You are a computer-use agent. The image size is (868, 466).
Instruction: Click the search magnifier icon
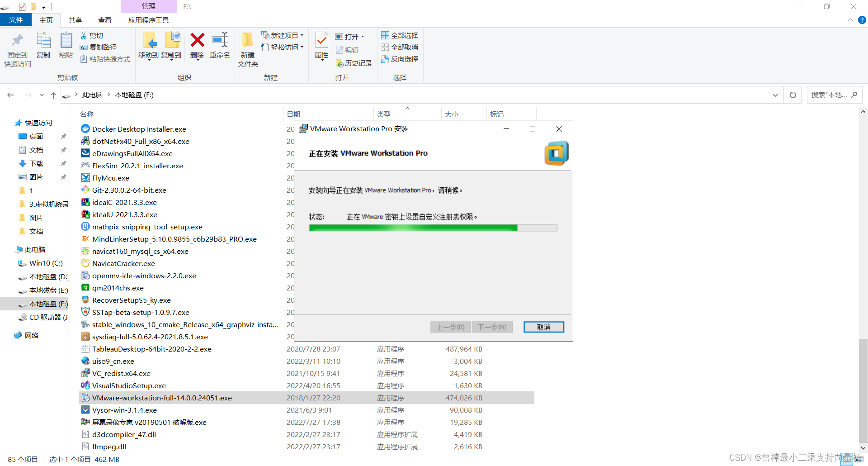[x=854, y=95]
